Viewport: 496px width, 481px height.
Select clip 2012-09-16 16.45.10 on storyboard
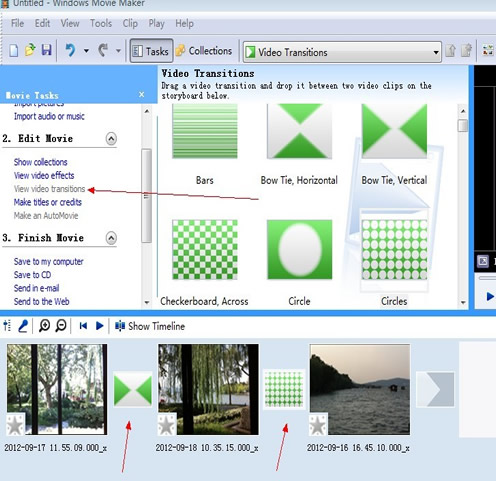tap(360, 389)
